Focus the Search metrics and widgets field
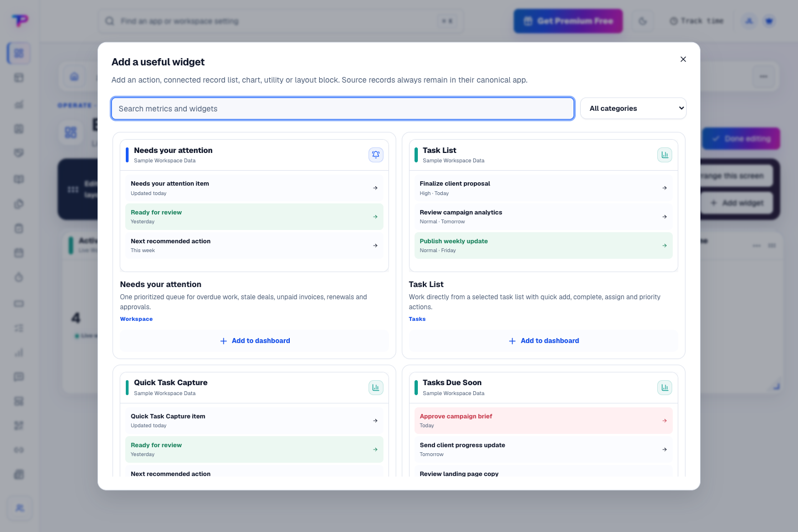Screen dimensions: 798x532 coord(342,109)
